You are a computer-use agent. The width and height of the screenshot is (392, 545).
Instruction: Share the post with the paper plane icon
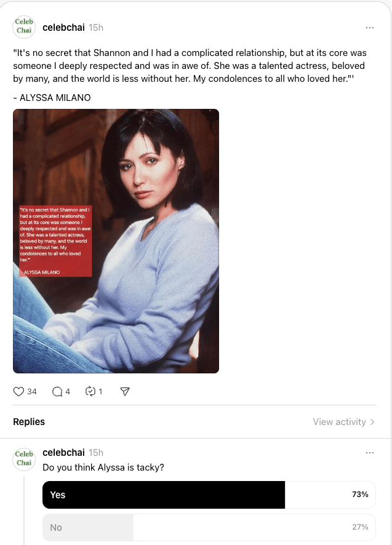coord(125,392)
